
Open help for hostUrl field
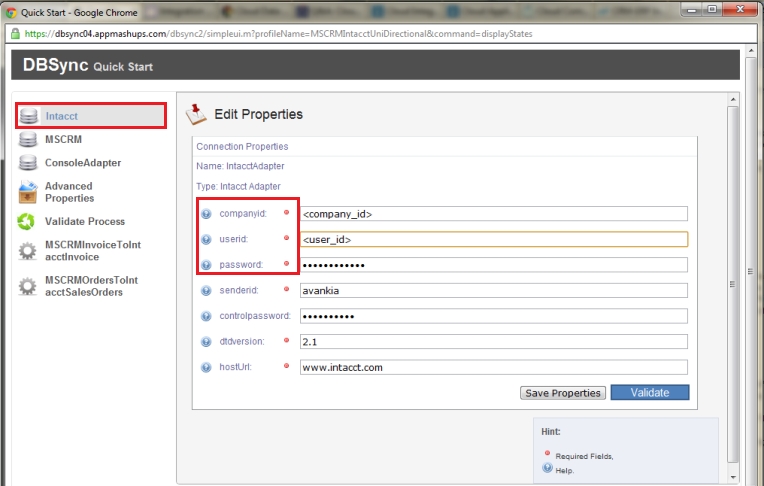point(207,367)
